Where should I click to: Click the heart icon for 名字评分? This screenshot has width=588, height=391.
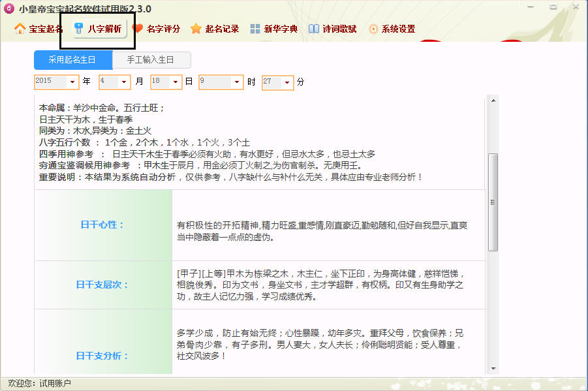(x=137, y=29)
